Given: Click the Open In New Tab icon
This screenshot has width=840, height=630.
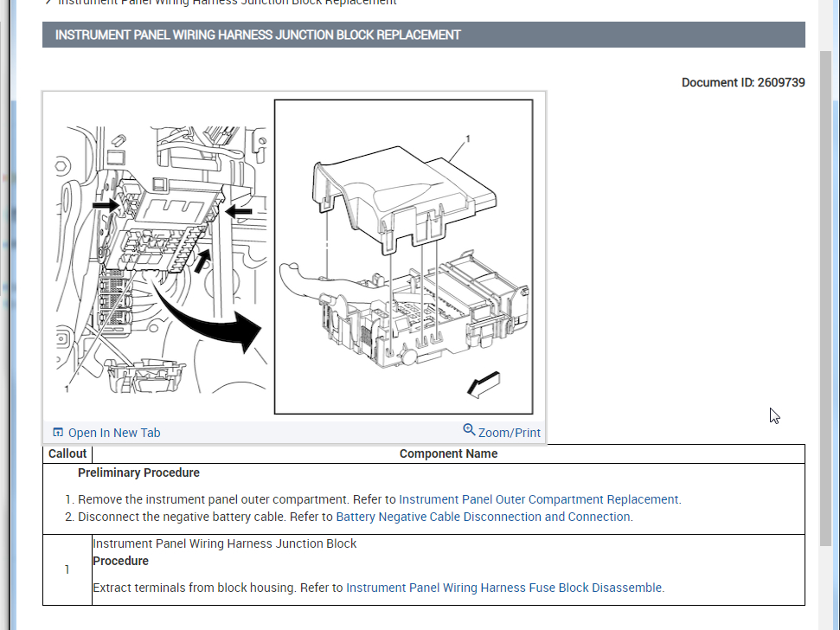Looking at the screenshot, I should point(58,432).
